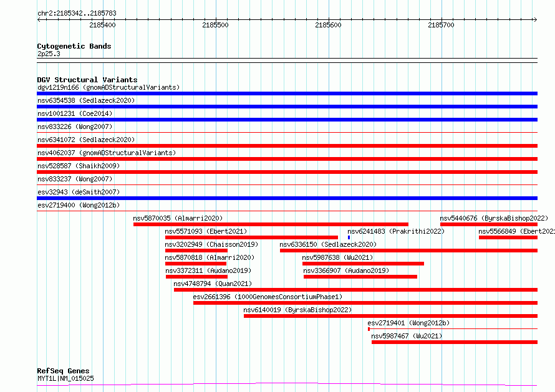555x392 pixels.
Task: Click the Cytogenetic Bands track heading
Action: click(74, 46)
